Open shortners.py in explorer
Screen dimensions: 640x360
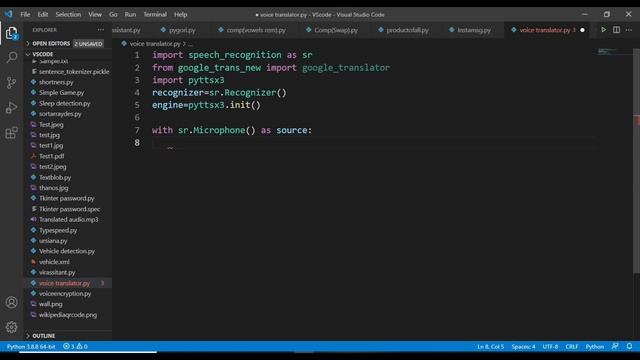56,82
